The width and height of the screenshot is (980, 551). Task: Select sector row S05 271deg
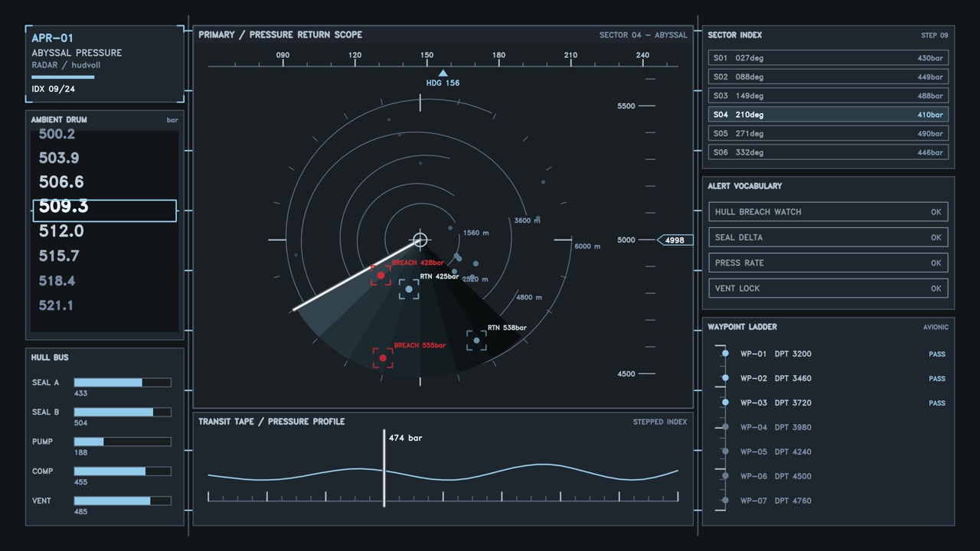coord(828,133)
